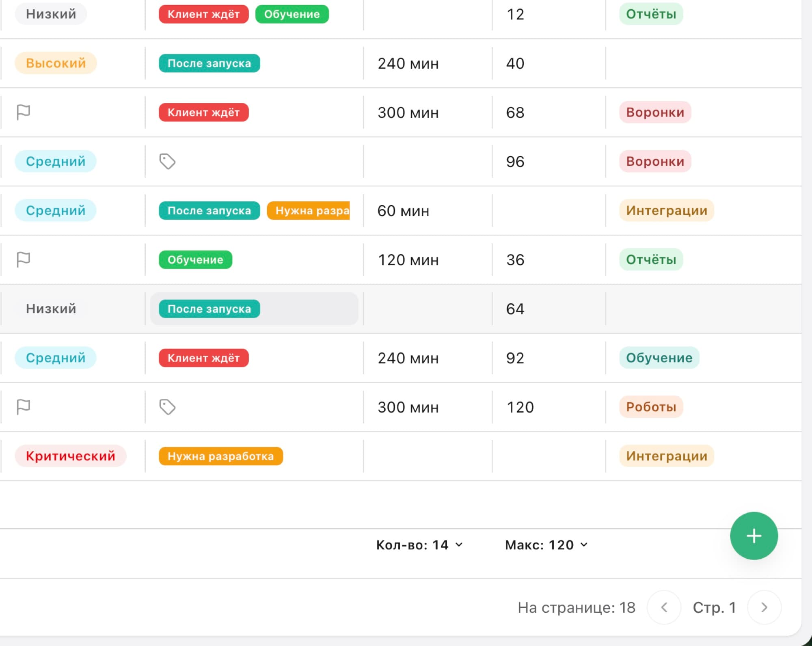Click the 60 мин duration cell
812x646 pixels.
point(428,211)
